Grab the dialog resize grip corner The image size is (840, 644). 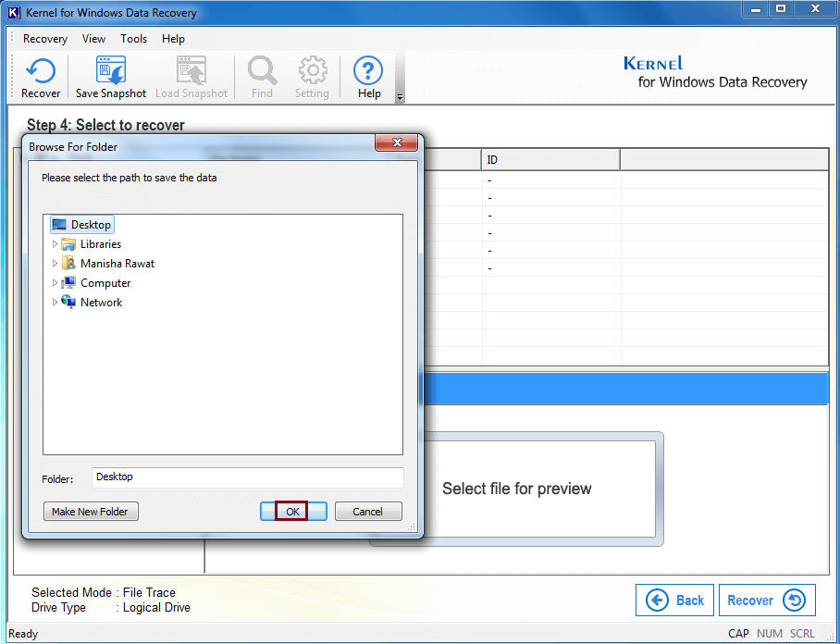412,527
